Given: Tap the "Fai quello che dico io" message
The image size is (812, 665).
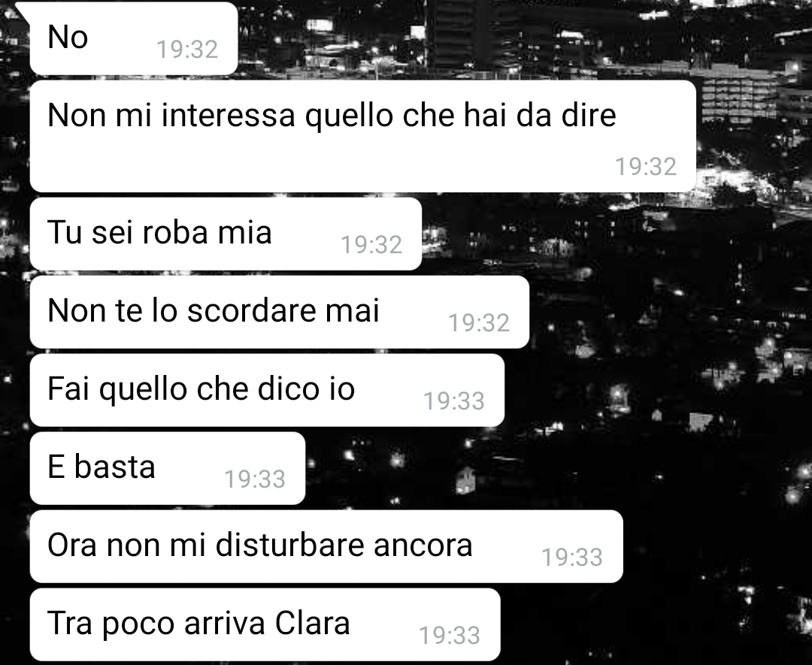Looking at the screenshot, I should (267, 390).
